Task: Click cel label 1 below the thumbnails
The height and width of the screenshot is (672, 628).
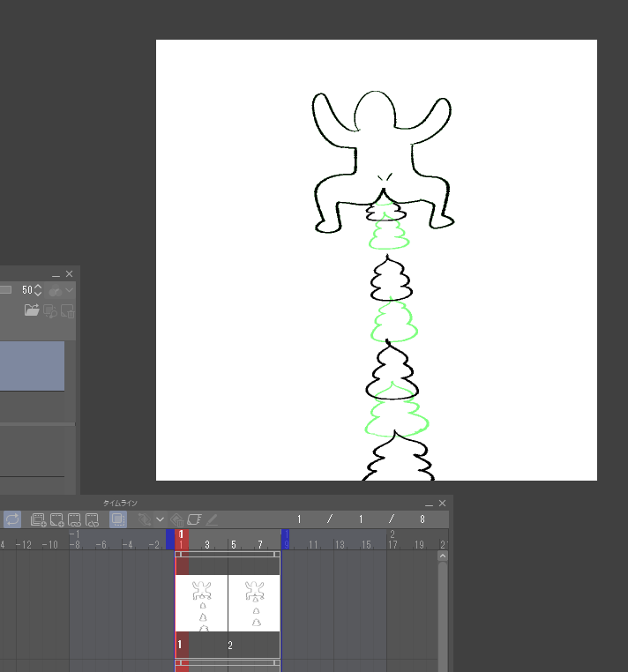Action: pyautogui.click(x=180, y=645)
